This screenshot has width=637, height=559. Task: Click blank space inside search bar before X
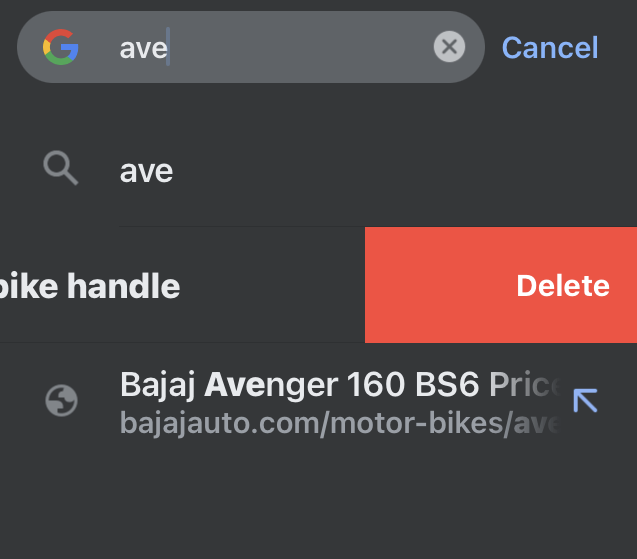pyautogui.click(x=300, y=47)
